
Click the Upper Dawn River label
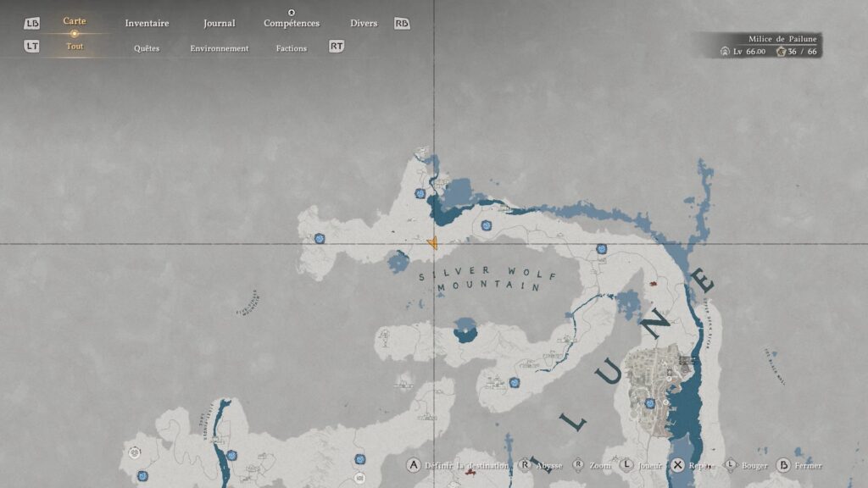(708, 324)
